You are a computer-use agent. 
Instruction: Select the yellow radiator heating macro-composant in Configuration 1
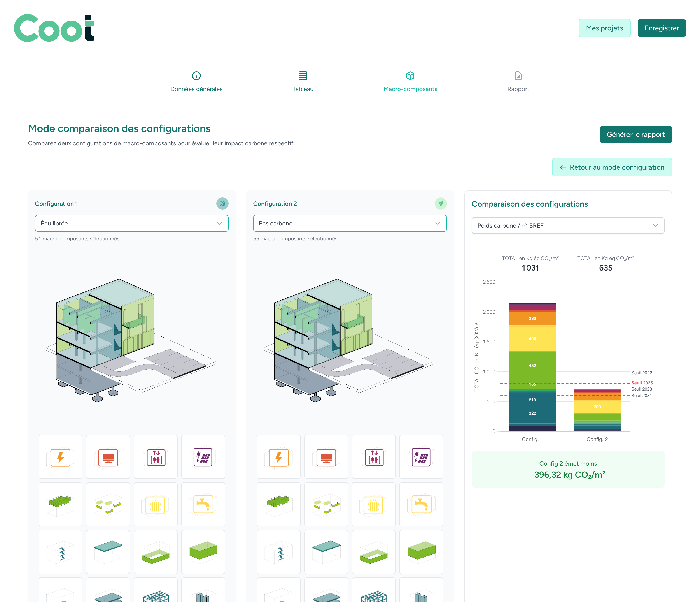click(156, 505)
